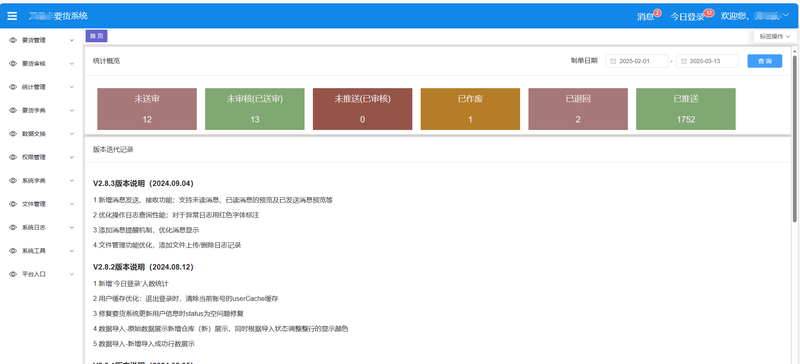The image size is (800, 364).
Task: Click the eye icon beside 要货字典
Action: pyautogui.click(x=13, y=110)
